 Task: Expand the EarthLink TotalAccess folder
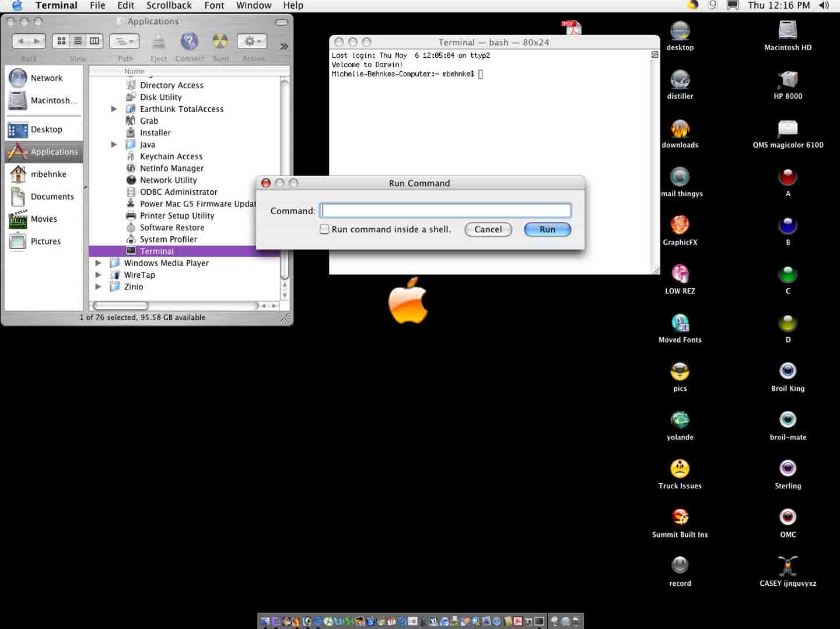tap(114, 109)
